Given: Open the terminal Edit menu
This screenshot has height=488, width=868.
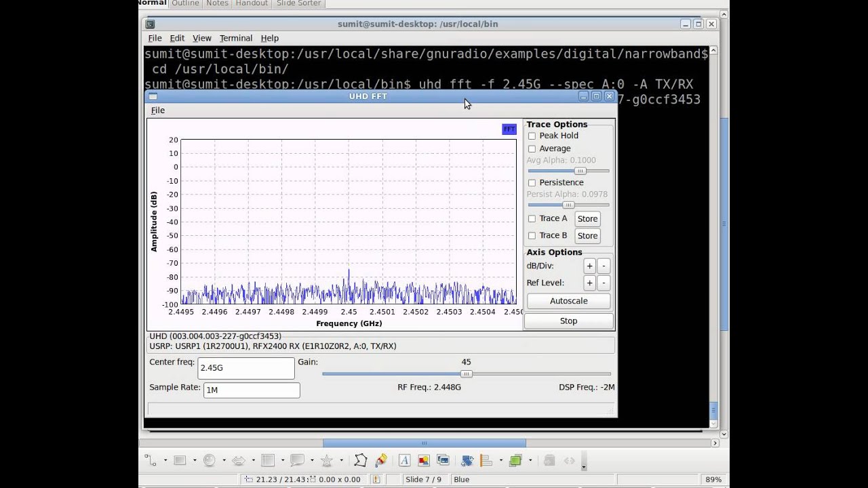Looking at the screenshot, I should (177, 38).
